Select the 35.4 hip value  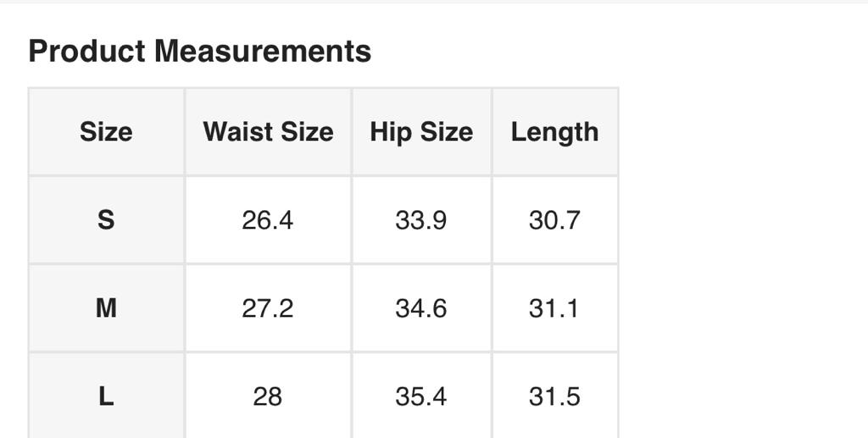click(421, 396)
